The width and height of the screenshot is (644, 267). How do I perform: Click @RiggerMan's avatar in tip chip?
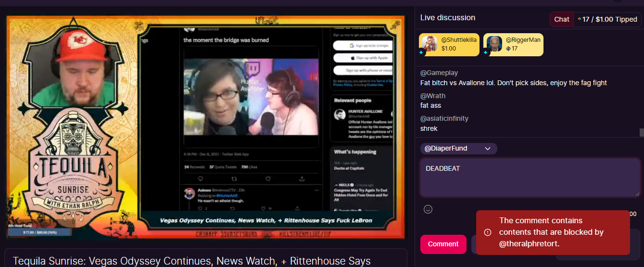(494, 44)
